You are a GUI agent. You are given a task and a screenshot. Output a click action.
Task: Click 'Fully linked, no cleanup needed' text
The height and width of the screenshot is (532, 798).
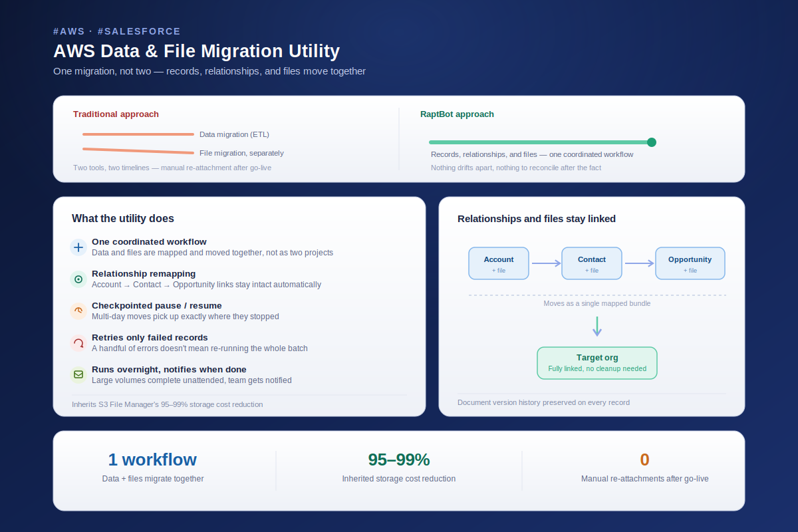(597, 368)
